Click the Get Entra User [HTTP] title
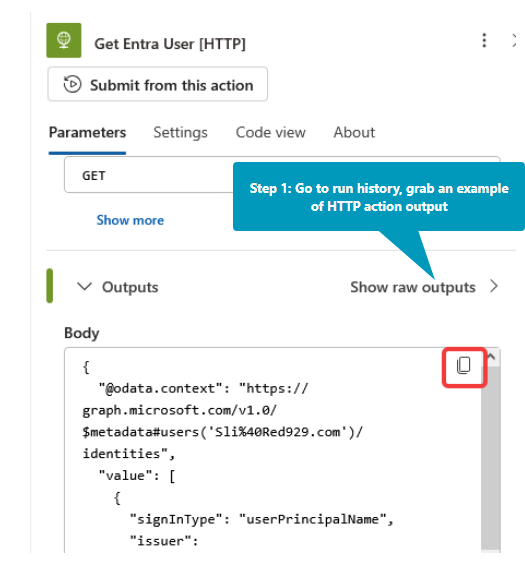This screenshot has width=525, height=570. [170, 44]
